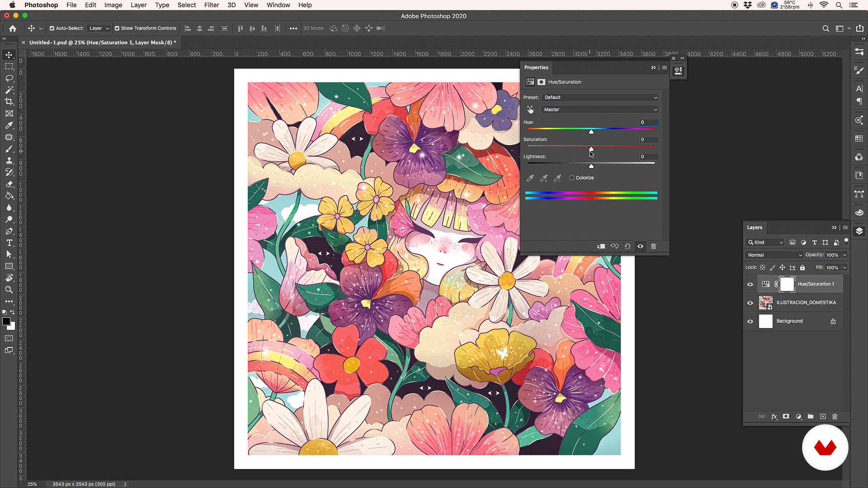
Task: Open the Preset dropdown
Action: (600, 97)
